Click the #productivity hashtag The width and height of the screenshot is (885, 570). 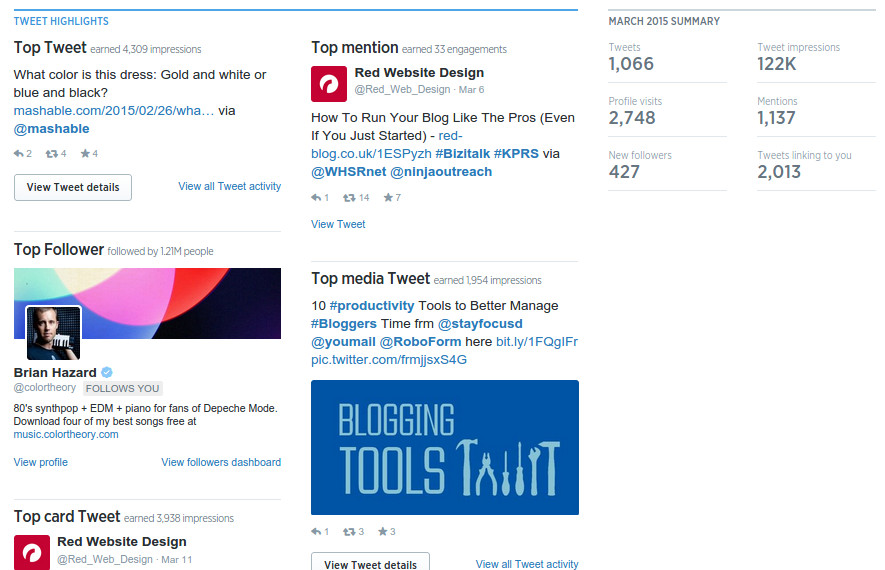click(372, 306)
